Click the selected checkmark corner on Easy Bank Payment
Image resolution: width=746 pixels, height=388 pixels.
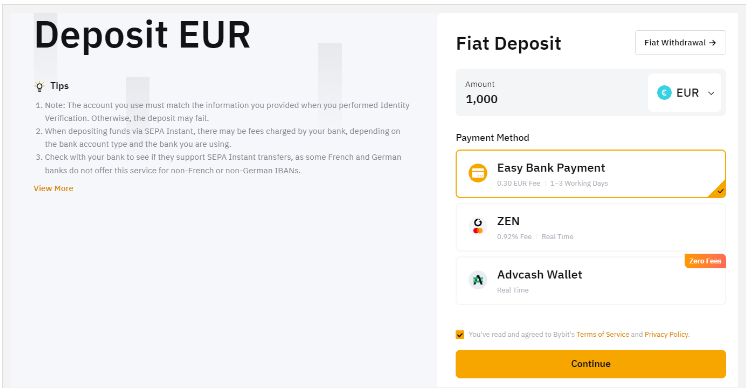[719, 190]
